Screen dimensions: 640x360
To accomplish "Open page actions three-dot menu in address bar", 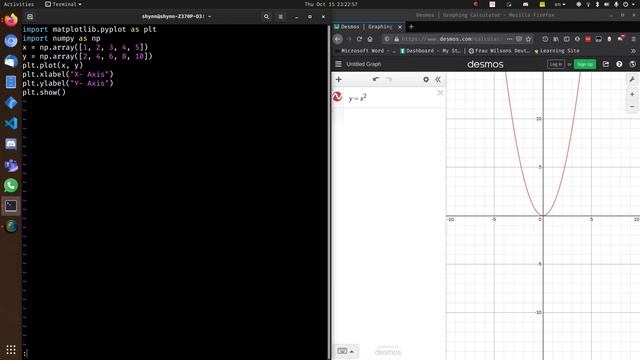I will [509, 39].
